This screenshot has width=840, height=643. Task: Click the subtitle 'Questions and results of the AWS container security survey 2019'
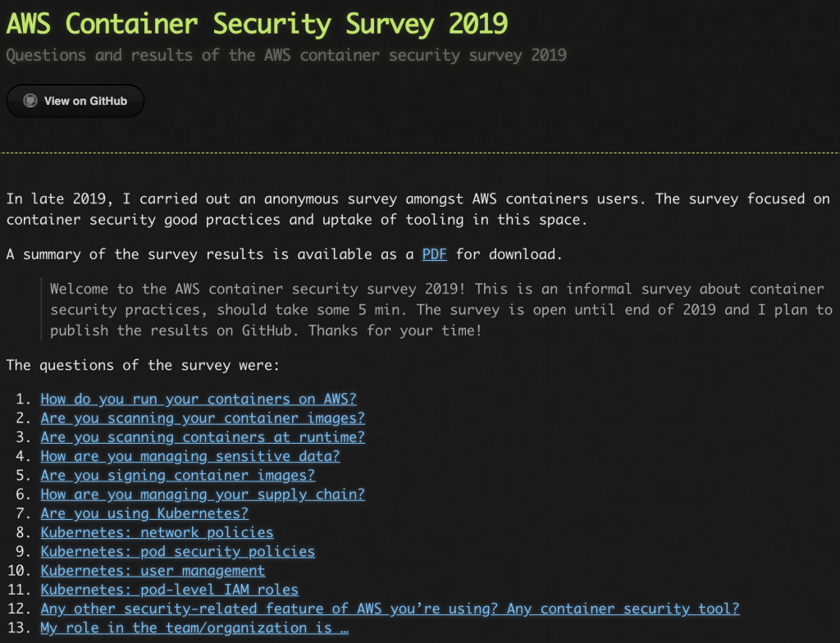(286, 55)
